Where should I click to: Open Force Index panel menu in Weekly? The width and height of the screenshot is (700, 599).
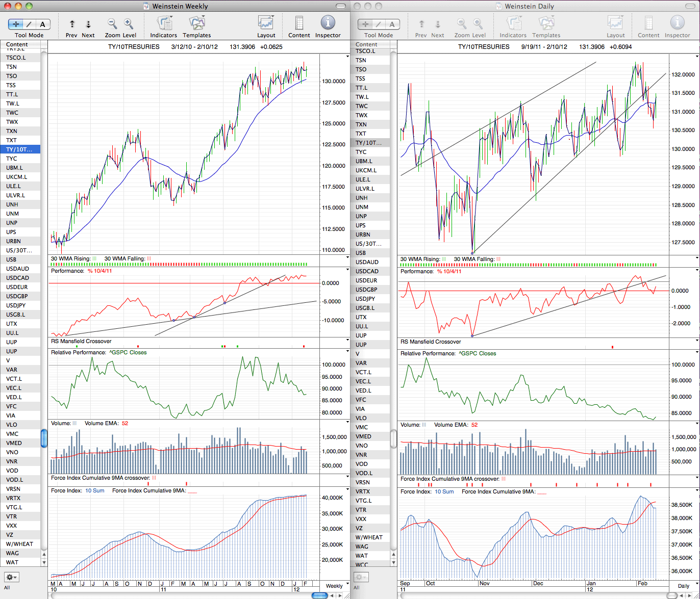click(x=348, y=490)
